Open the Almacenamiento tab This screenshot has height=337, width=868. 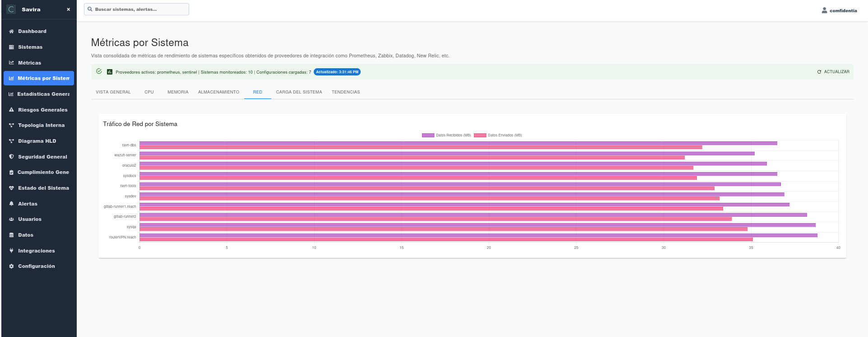[x=218, y=92]
